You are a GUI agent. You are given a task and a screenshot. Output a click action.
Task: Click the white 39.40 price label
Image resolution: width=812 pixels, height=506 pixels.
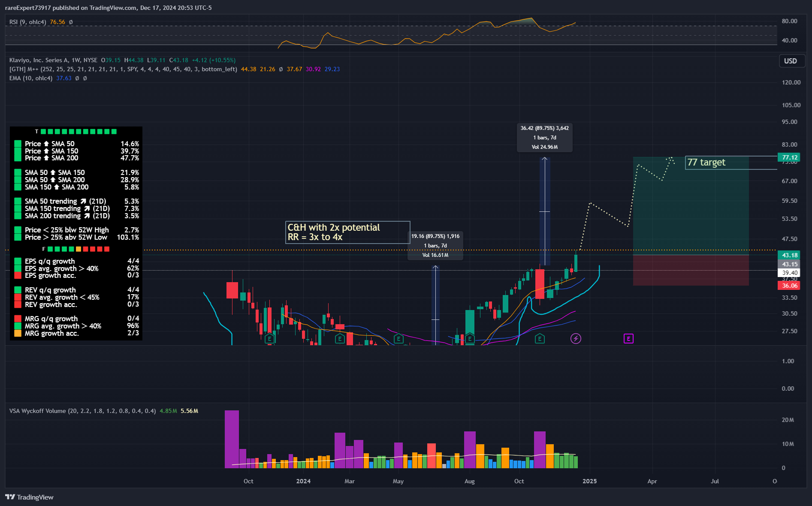point(790,273)
